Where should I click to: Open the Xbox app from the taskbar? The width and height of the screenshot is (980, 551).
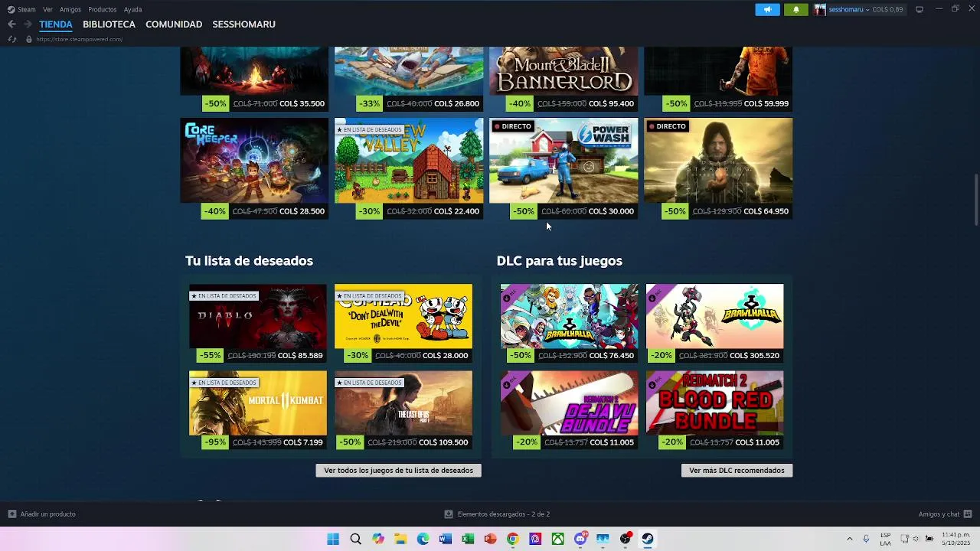point(558,539)
